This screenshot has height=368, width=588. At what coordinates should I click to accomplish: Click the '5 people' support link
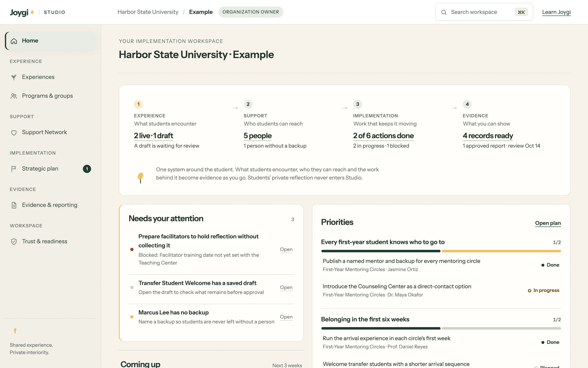pos(257,136)
